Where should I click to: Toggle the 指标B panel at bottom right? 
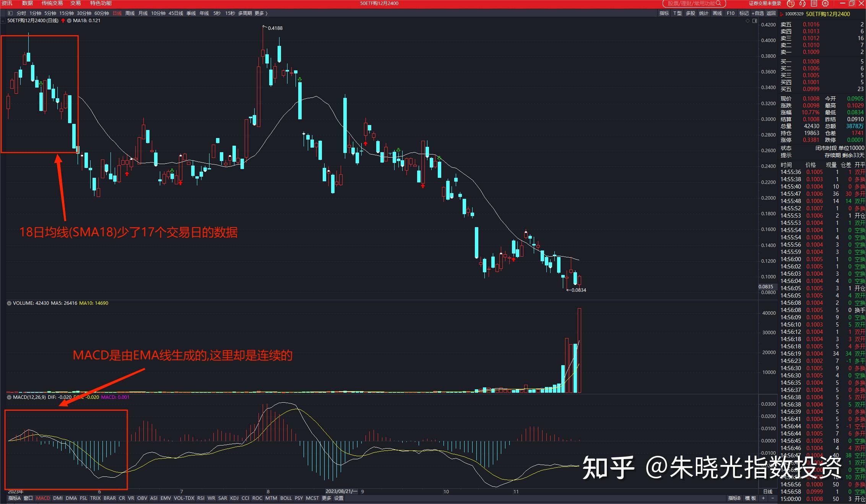(734, 498)
